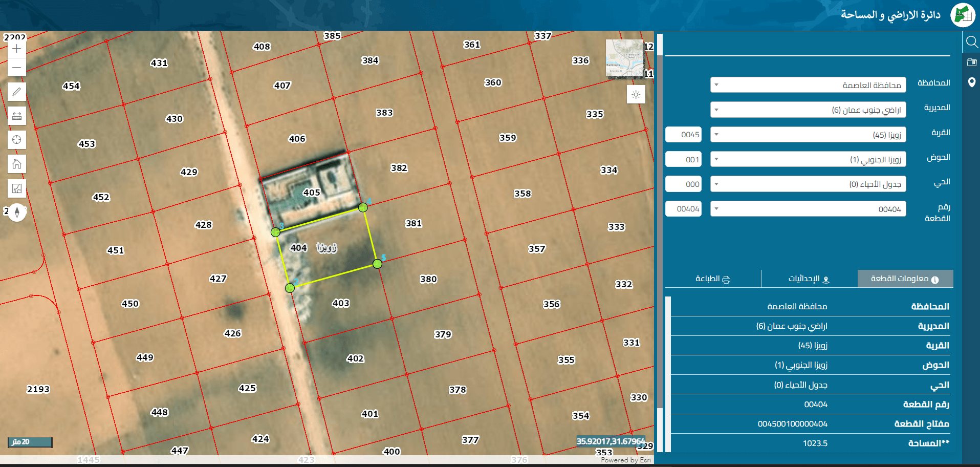Expand the governorate المحافظة dropdown
The height and width of the screenshot is (467, 980).
coord(808,85)
